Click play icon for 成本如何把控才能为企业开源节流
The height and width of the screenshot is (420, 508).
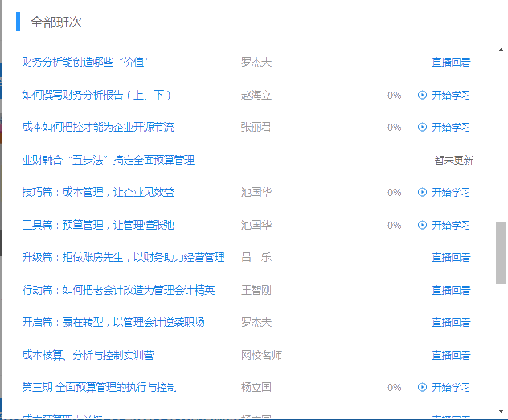pyautogui.click(x=422, y=127)
